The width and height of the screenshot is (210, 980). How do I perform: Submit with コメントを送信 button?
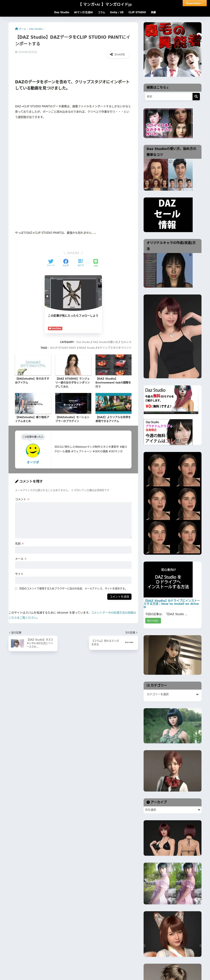tap(119, 596)
